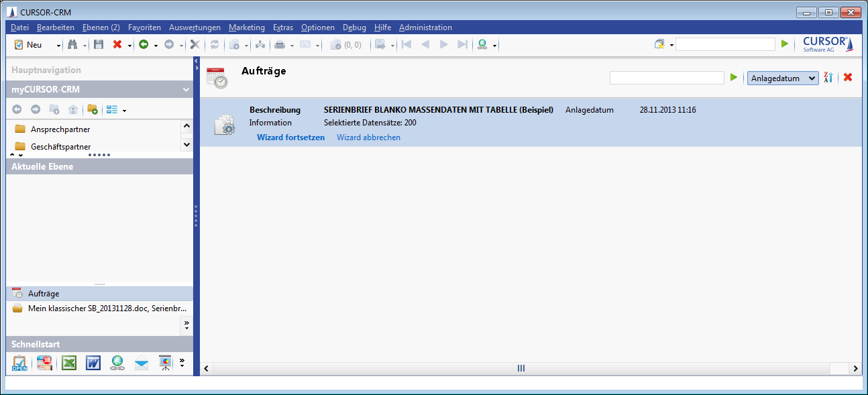Click the presentation chart icon in Schnellstart

[x=165, y=363]
